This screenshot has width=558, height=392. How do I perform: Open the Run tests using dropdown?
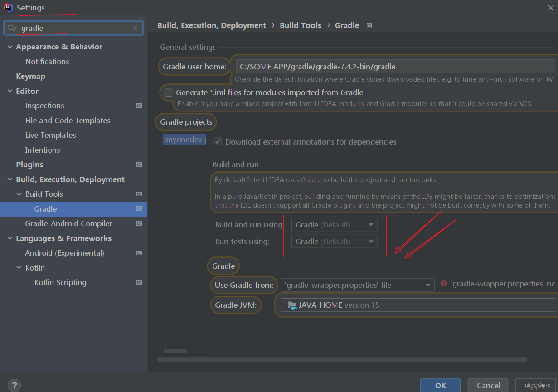335,242
